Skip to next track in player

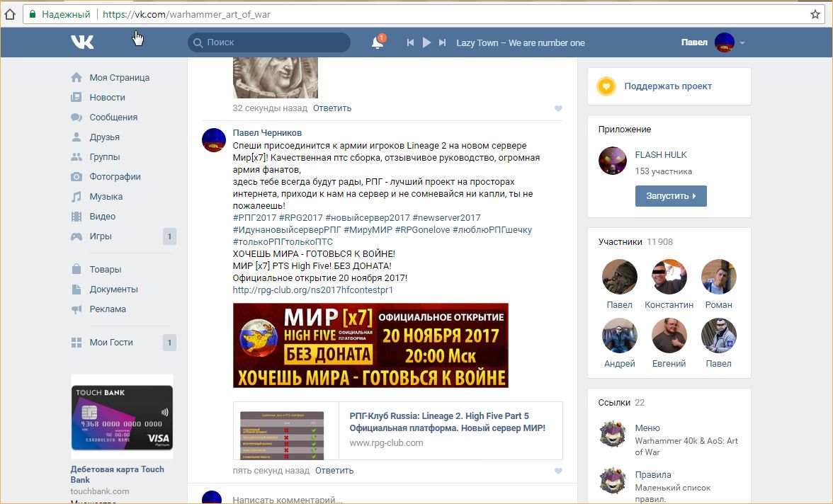(x=442, y=42)
